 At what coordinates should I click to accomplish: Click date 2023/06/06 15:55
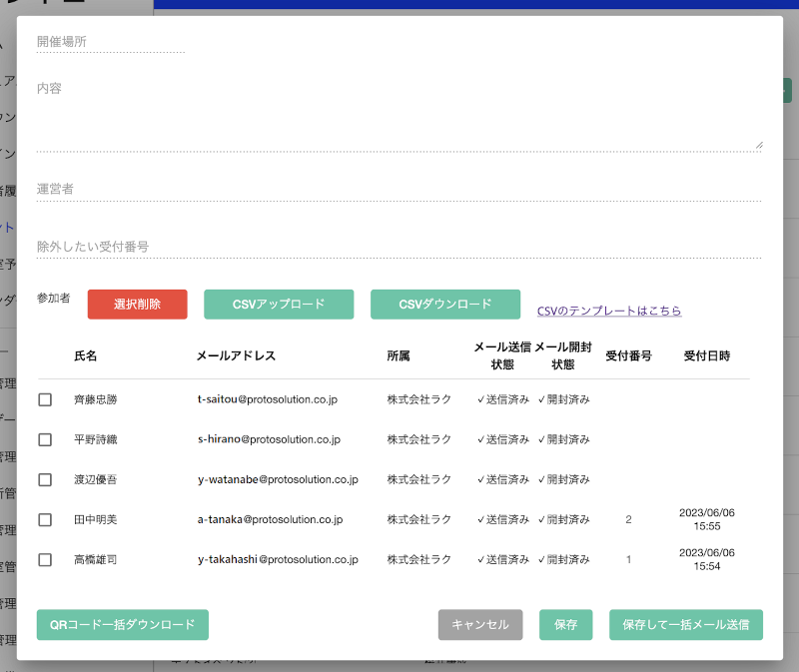(707, 519)
